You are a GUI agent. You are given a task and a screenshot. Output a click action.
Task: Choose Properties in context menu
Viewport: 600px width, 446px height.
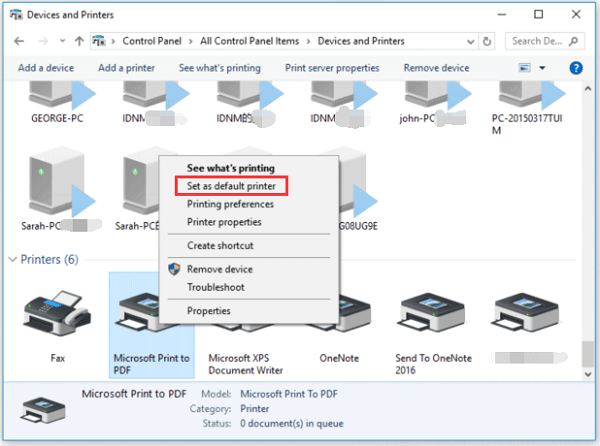click(x=209, y=311)
